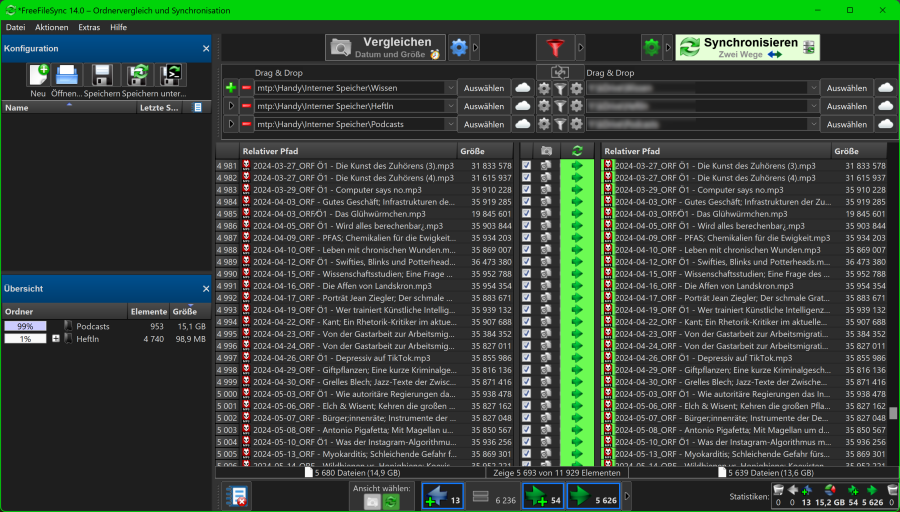The image size is (900, 512).
Task: Click the Vergleichen button
Action: [385, 48]
